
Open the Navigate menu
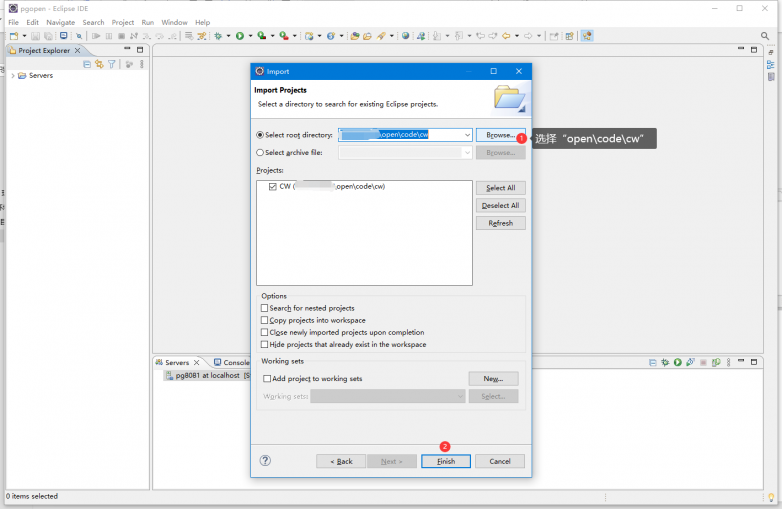60,22
